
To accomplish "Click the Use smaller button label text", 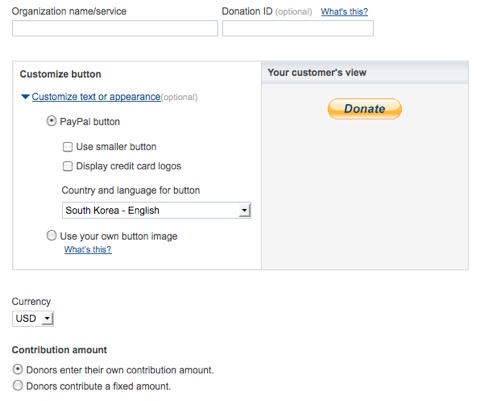I will [x=116, y=147].
